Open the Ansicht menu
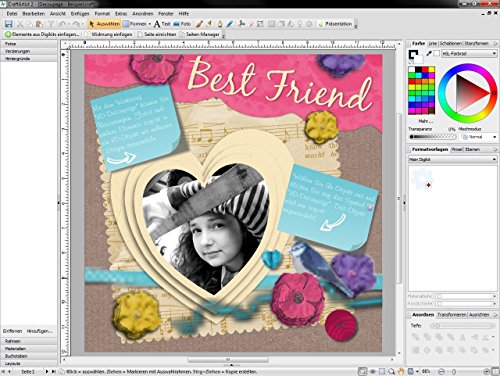Viewport: 500px width, 376px height. pyautogui.click(x=58, y=14)
